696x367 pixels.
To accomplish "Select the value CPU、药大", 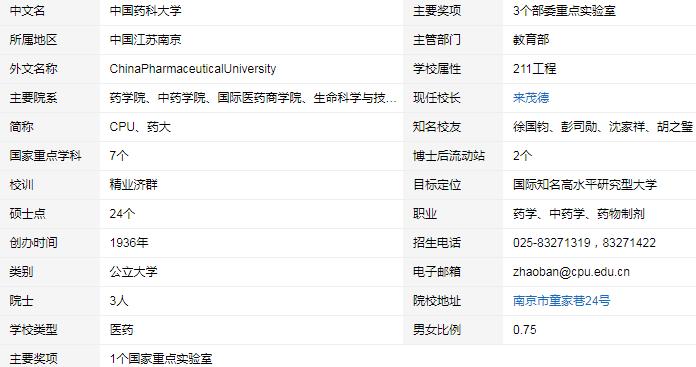I will 140,126.
